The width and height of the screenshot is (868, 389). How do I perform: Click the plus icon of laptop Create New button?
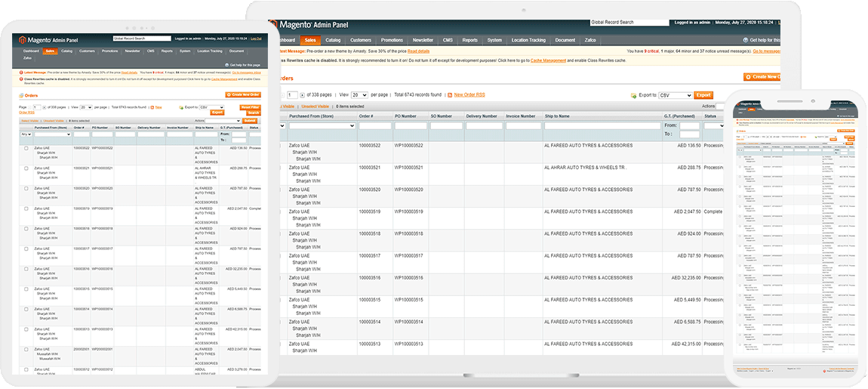[x=748, y=77]
